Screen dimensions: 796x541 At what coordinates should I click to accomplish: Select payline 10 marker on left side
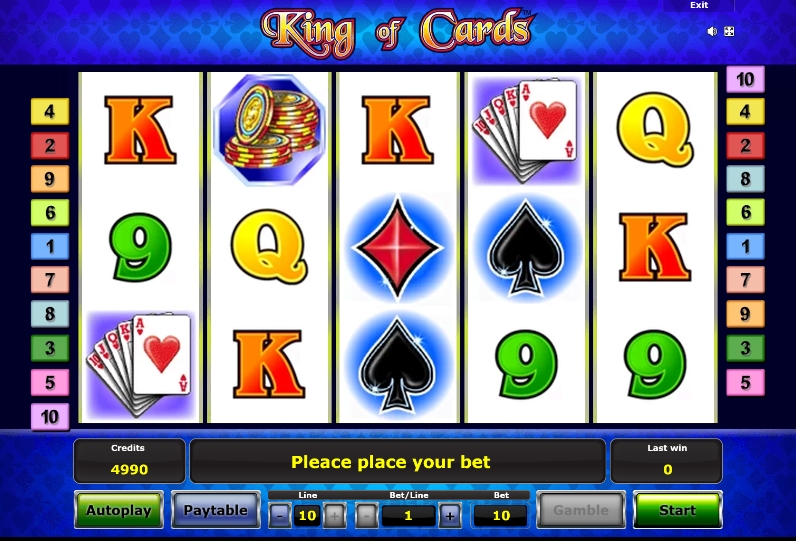(x=50, y=417)
